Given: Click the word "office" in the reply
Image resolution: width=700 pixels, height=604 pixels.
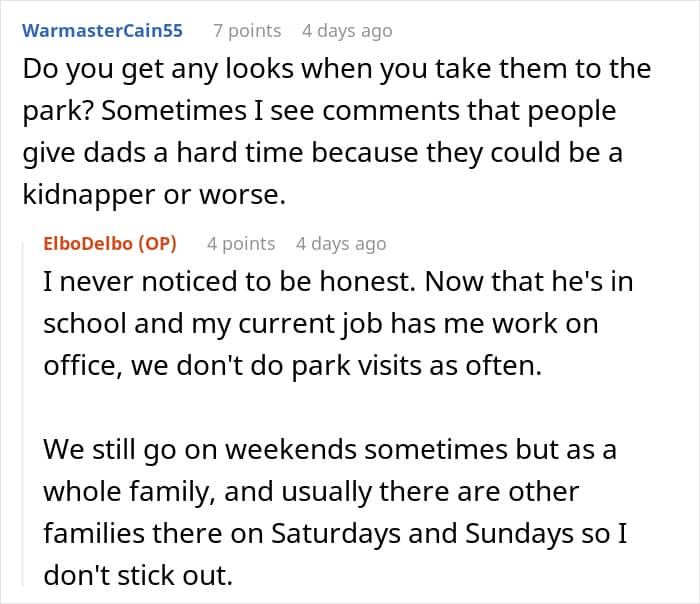Looking at the screenshot, I should (x=79, y=365).
